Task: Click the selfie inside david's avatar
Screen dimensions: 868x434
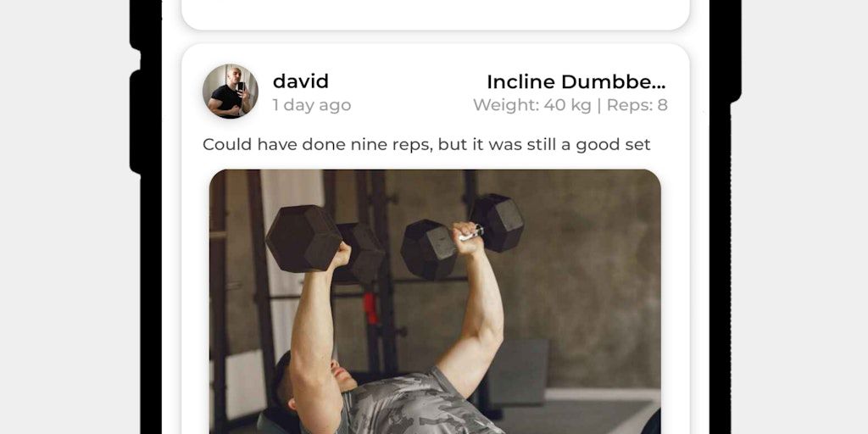Action: point(231,92)
